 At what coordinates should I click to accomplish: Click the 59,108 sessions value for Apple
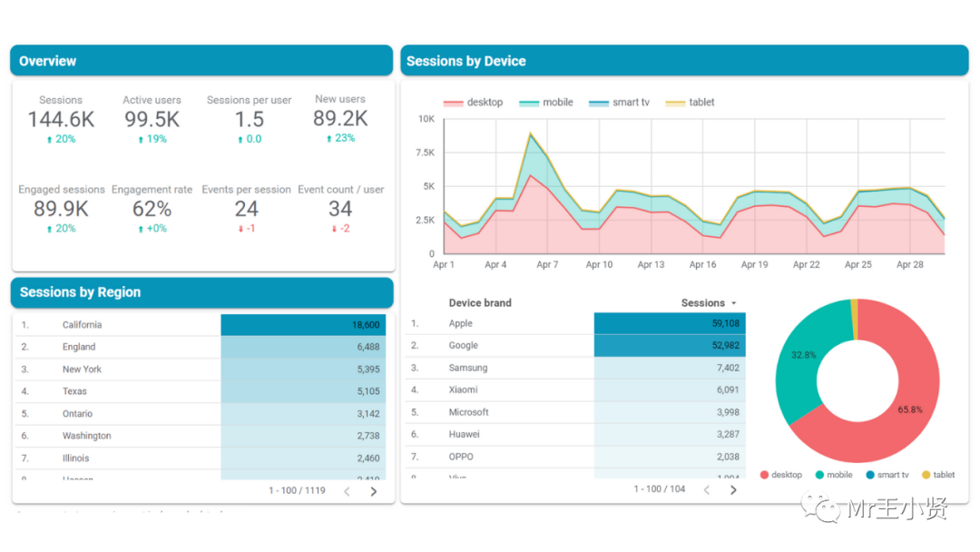pyautogui.click(x=725, y=323)
